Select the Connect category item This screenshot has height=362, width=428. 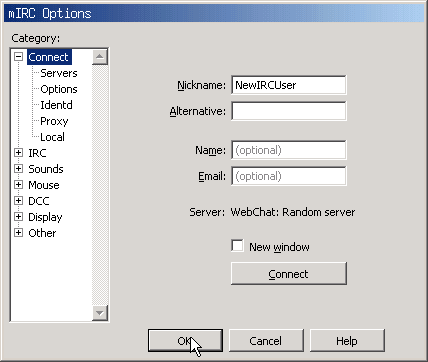click(49, 57)
